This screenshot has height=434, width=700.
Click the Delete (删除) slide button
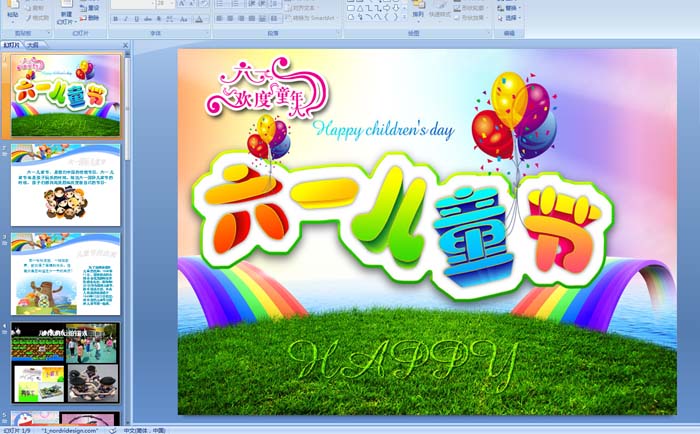pyautogui.click(x=90, y=18)
